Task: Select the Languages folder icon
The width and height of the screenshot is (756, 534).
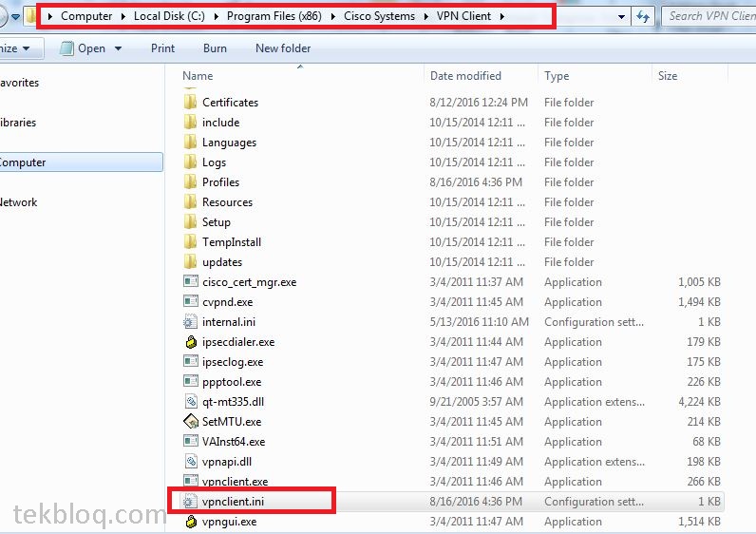Action: point(191,142)
